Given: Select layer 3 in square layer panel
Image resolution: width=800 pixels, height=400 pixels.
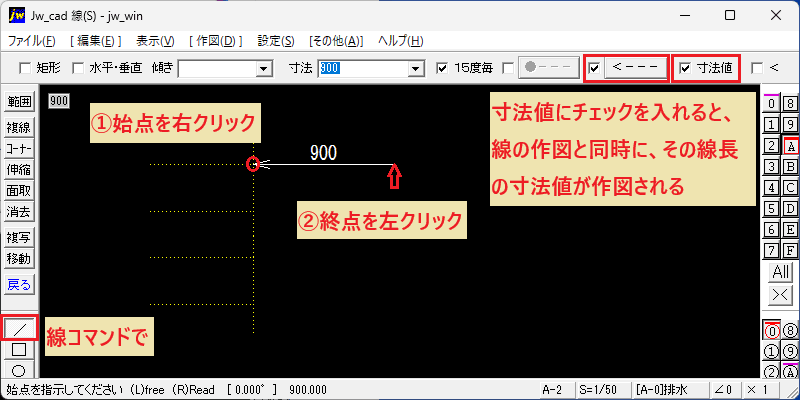Looking at the screenshot, I should click(x=772, y=167).
